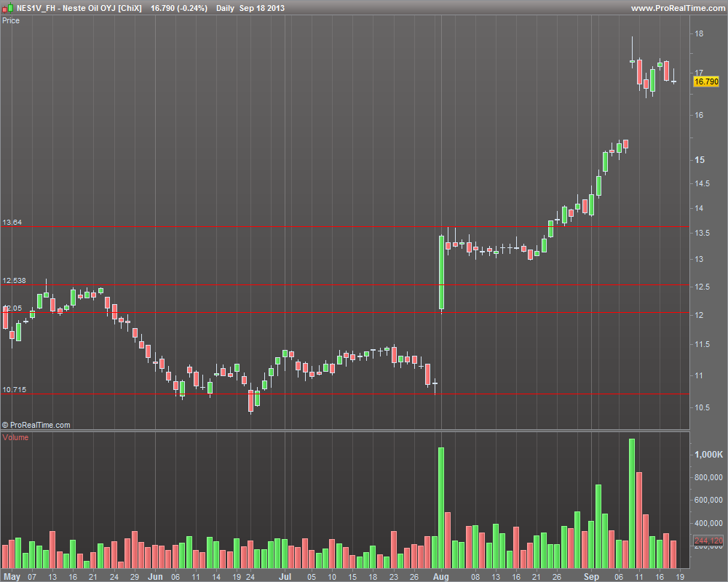The width and height of the screenshot is (728, 582).
Task: Select the 10.715 support line label
Action: click(14, 389)
